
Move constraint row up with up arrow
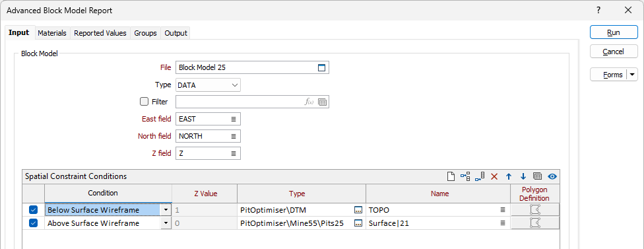click(509, 177)
